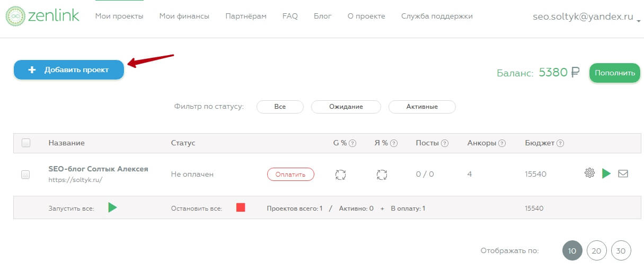Image resolution: width=644 pixels, height=269 pixels.
Task: Click the green Пополнить button
Action: click(614, 73)
